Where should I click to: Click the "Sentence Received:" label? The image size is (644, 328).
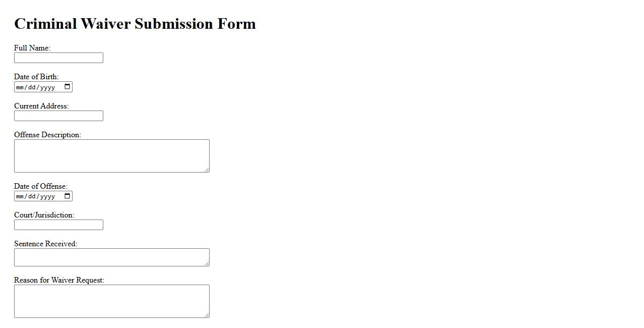coord(45,244)
